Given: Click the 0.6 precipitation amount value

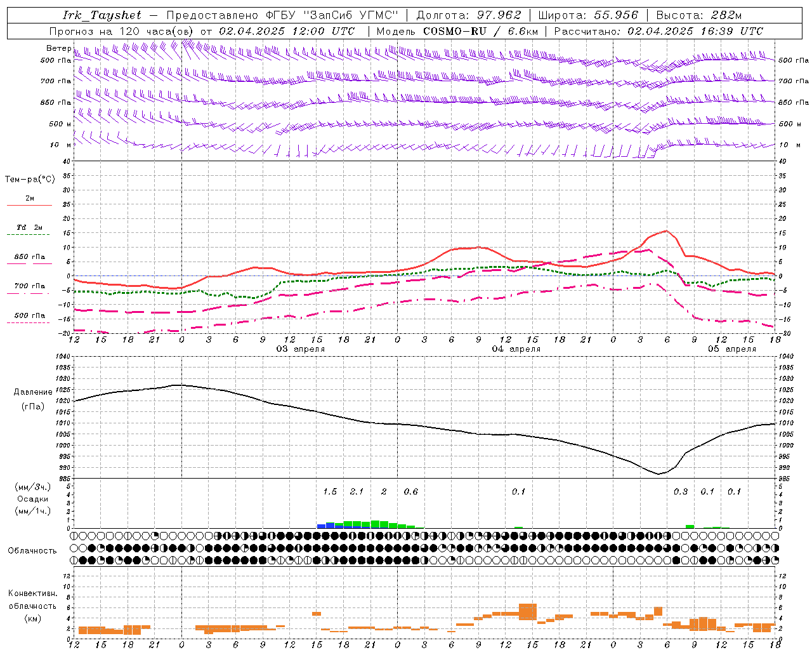Looking at the screenshot, I should 410,491.
